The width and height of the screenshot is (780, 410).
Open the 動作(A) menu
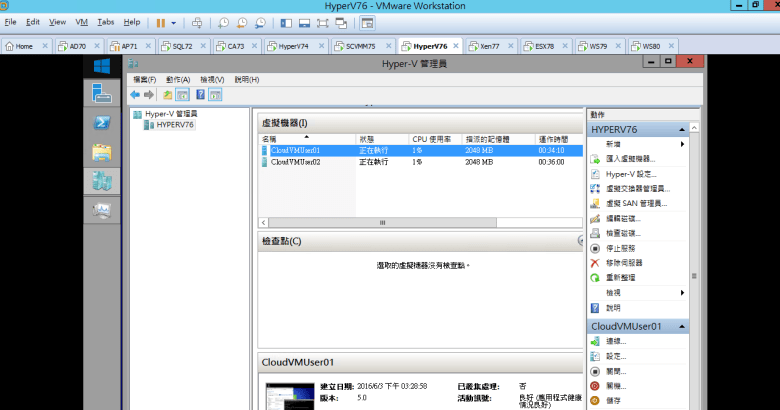coord(178,79)
